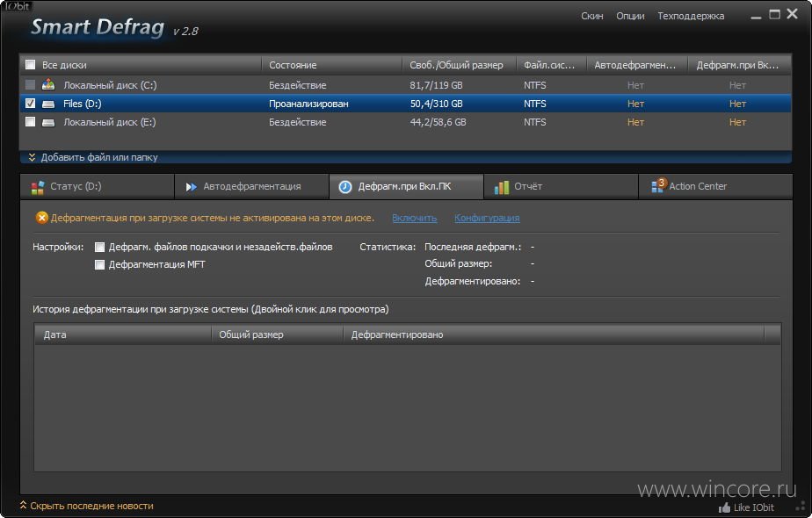
Task: Switch to the 'Статус (D:)' tab
Action: [x=97, y=187]
